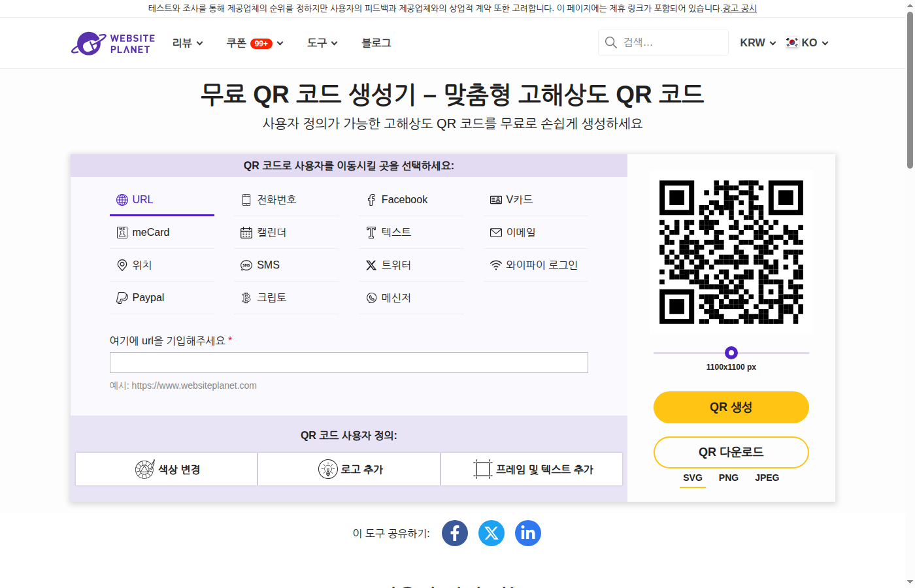Select 프레임 및 텍스트 추가 option
The height and width of the screenshot is (588, 915).
click(531, 468)
